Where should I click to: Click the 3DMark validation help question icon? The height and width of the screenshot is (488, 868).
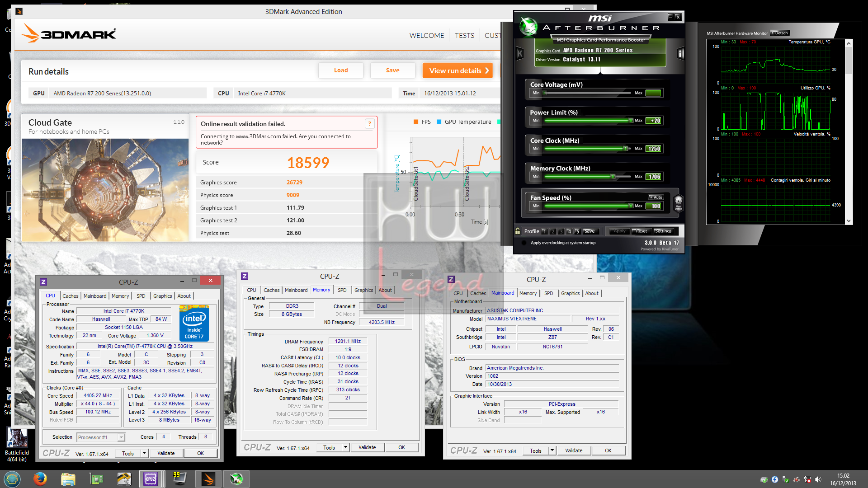click(369, 124)
